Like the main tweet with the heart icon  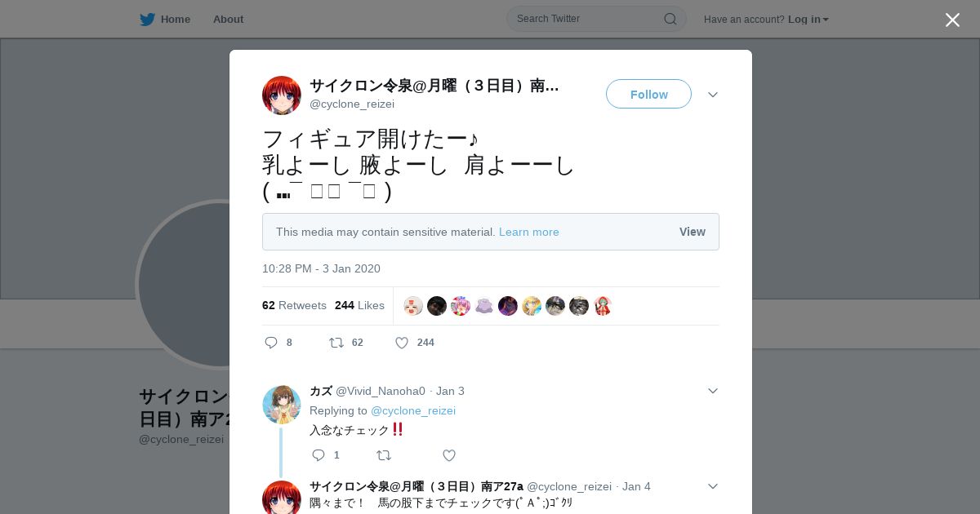402,343
